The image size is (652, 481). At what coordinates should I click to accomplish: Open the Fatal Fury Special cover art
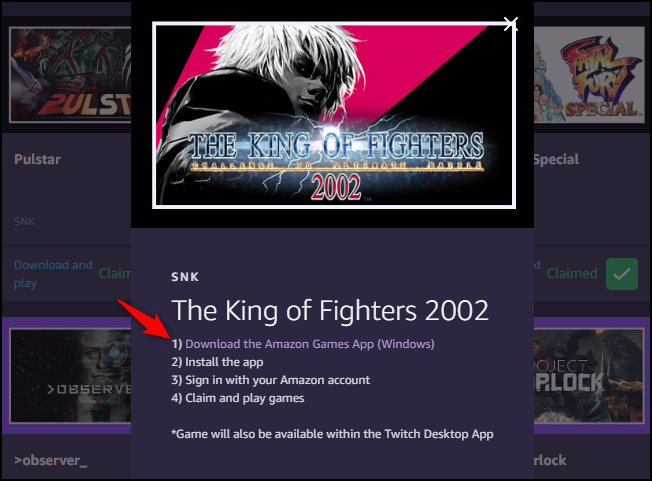coord(589,75)
